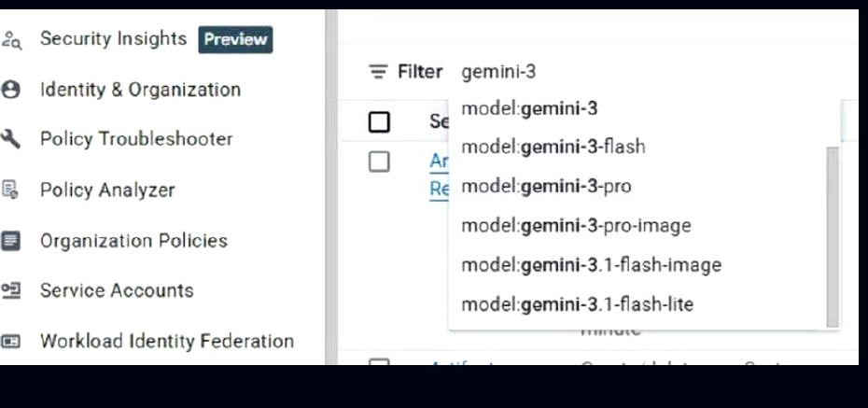Open Service Accounts menu item
868x408 pixels.
point(117,290)
